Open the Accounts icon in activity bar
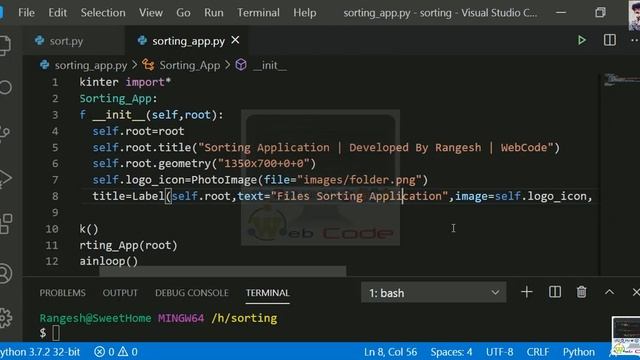Image resolution: width=640 pixels, height=360 pixels. click(x=5, y=273)
